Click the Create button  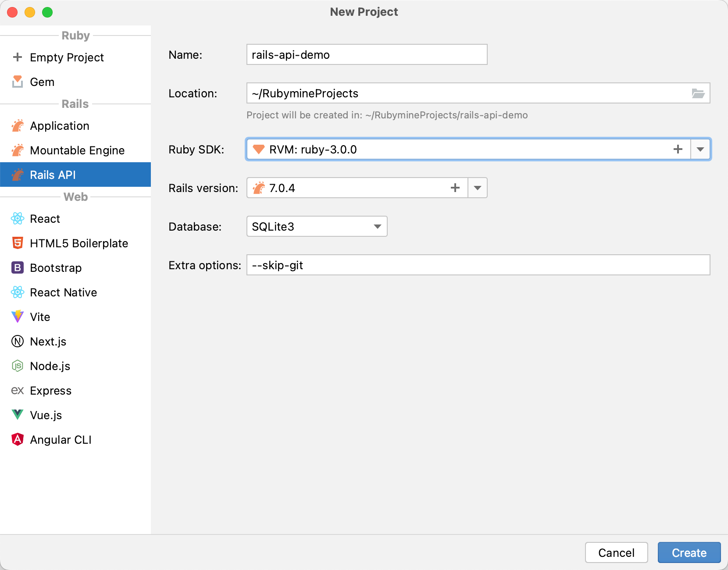coord(689,552)
